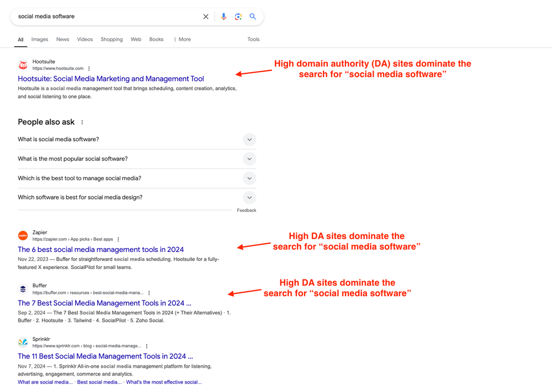This screenshot has height=392, width=552.
Task: Expand "Which software is best for social media design?"
Action: coord(137,197)
